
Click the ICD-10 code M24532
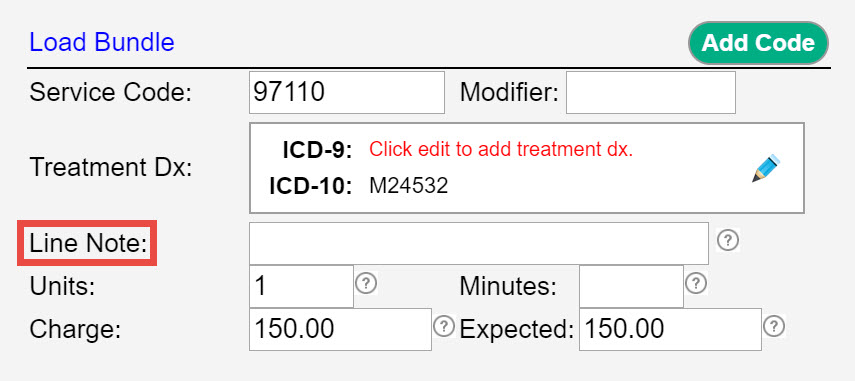[x=408, y=186]
